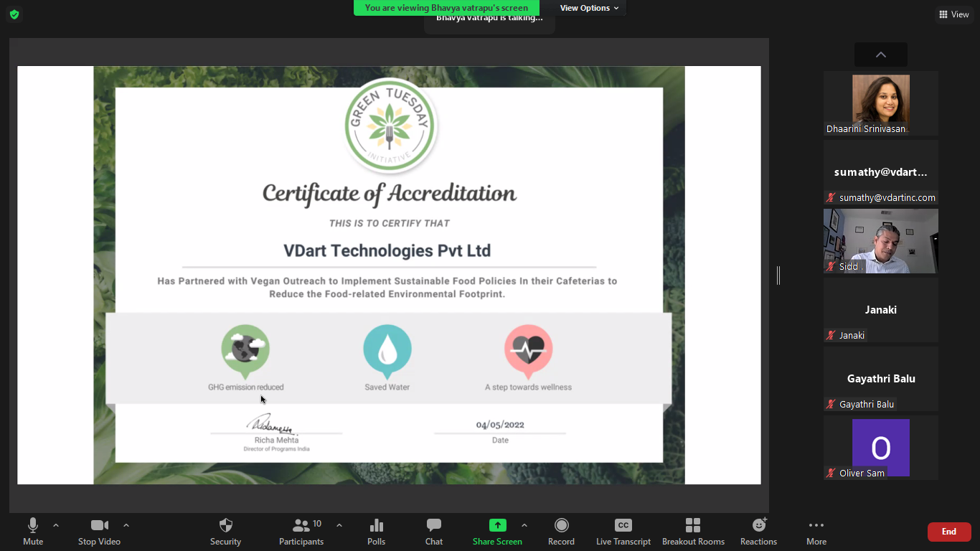Screen dimensions: 980x551
Task: Click the red End button
Action: coord(949,532)
